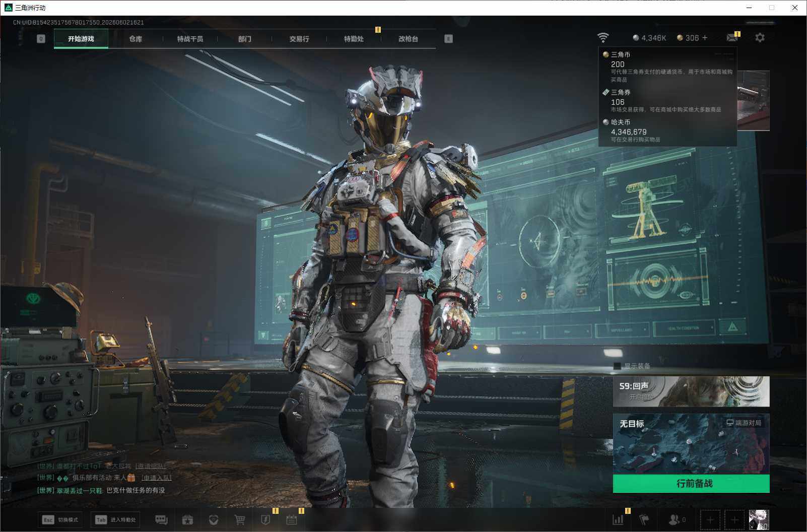Click the 端游对局 mode label
This screenshot has width=807, height=532.
[744, 423]
